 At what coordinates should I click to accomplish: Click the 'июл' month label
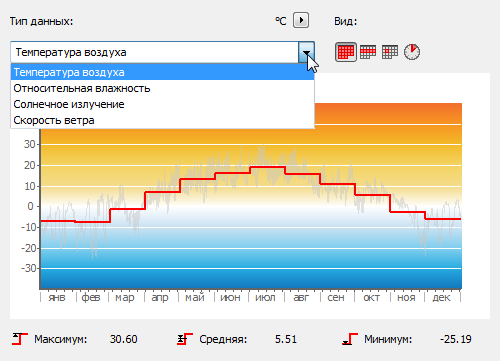pyautogui.click(x=265, y=297)
